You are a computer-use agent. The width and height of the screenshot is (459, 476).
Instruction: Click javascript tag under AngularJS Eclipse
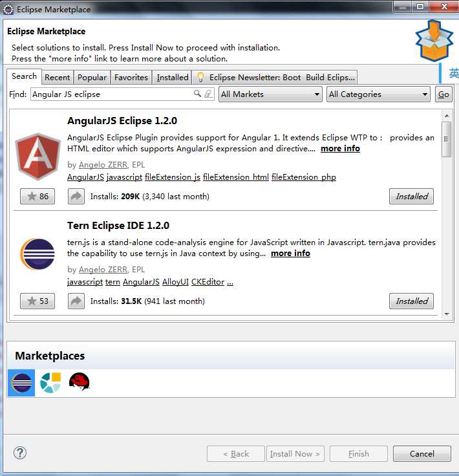point(124,177)
